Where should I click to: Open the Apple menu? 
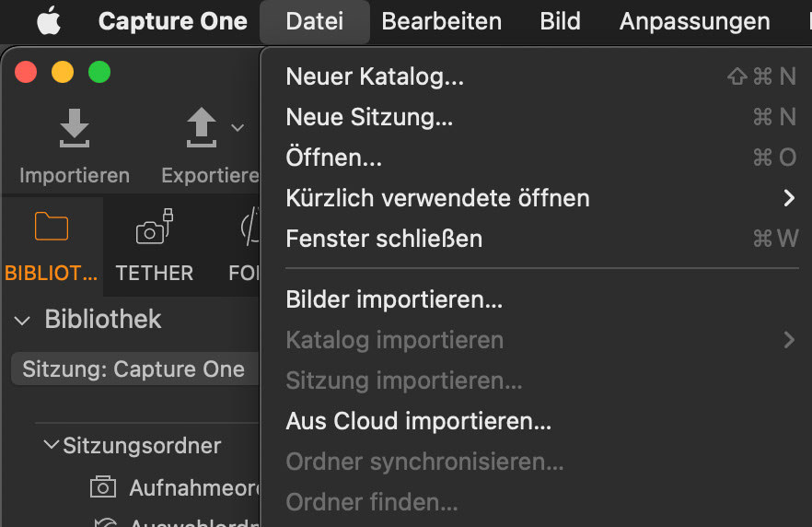(48, 21)
